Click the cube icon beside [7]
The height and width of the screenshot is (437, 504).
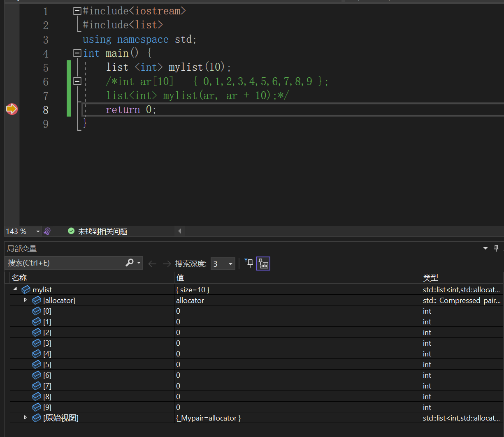[37, 386]
